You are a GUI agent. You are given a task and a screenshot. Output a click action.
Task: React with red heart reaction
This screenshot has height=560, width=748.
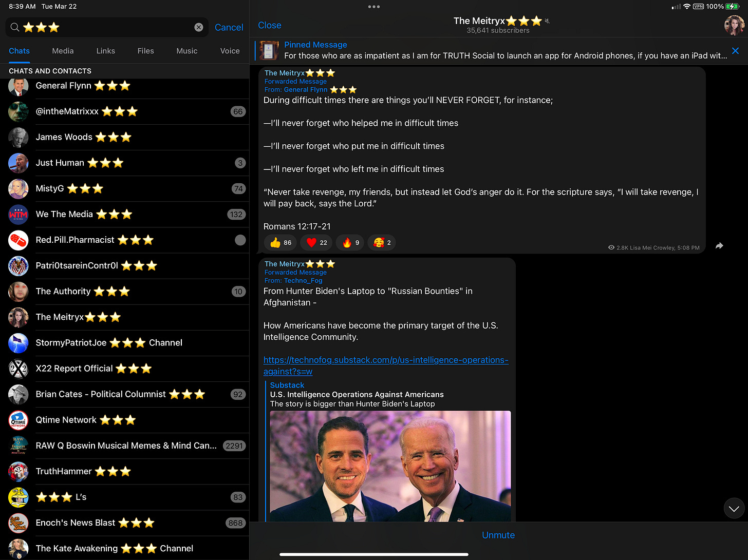(x=316, y=242)
